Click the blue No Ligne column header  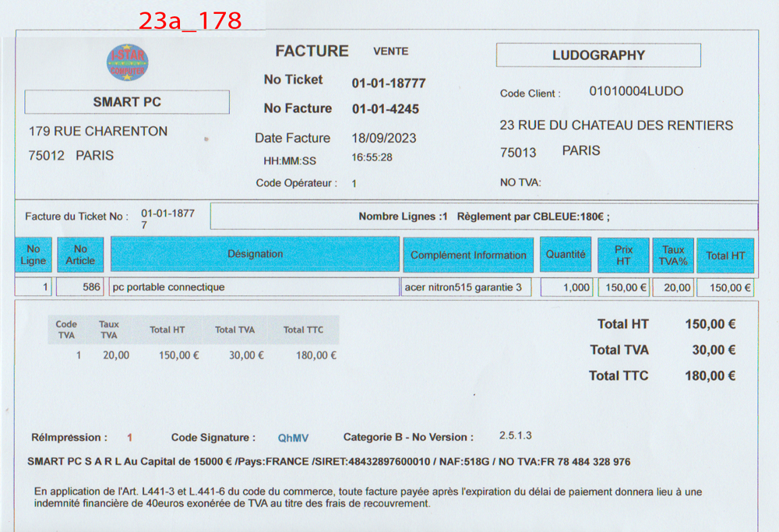(x=33, y=255)
